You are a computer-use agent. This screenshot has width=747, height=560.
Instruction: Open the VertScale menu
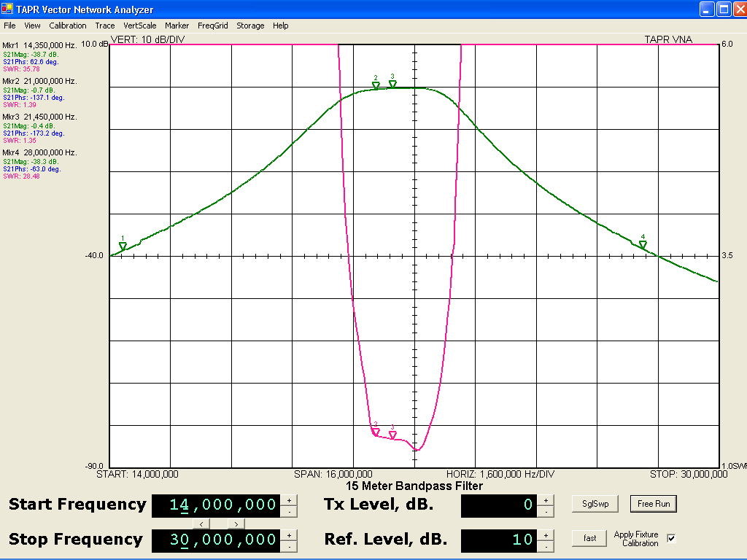(140, 26)
